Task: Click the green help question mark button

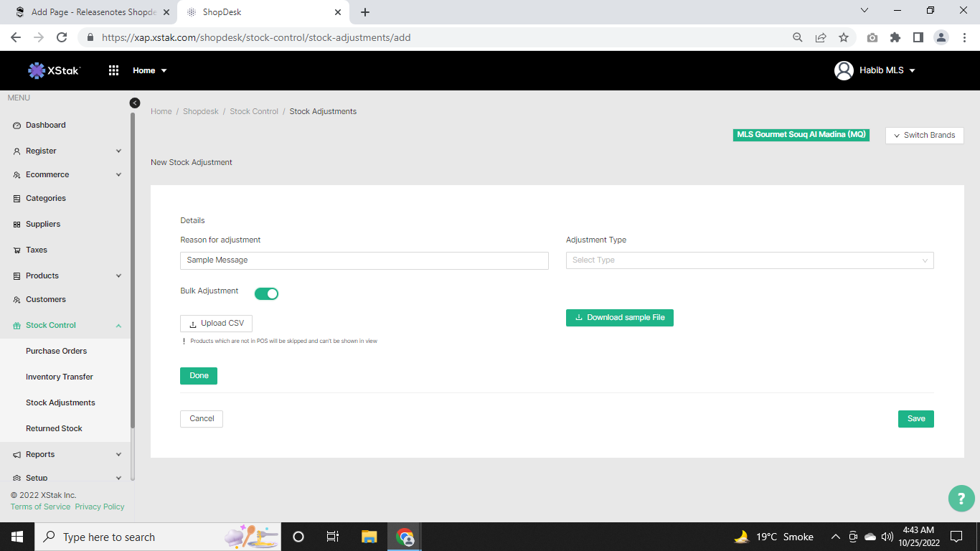Action: pos(961,499)
